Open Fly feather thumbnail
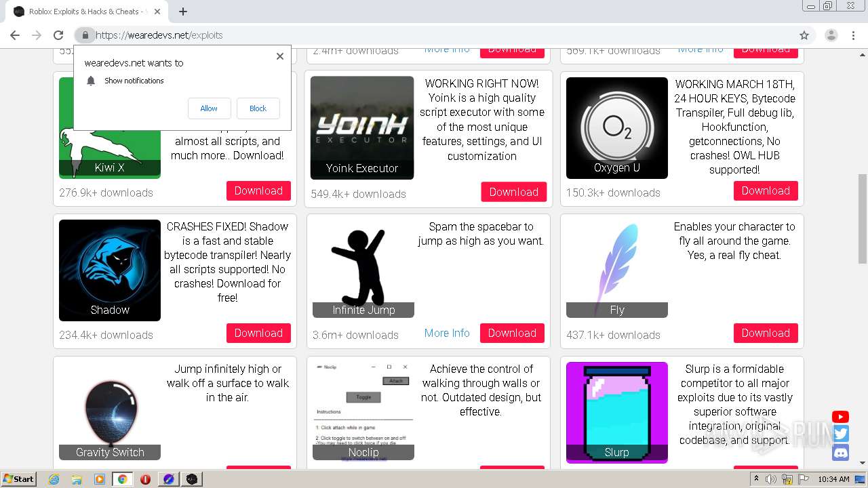Image resolution: width=868 pixels, height=488 pixels. (x=617, y=268)
